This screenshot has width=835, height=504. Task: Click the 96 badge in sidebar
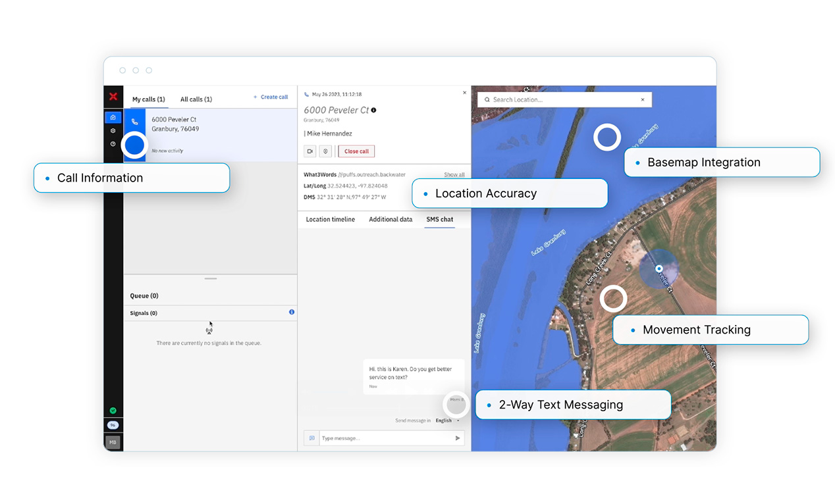[x=113, y=425]
